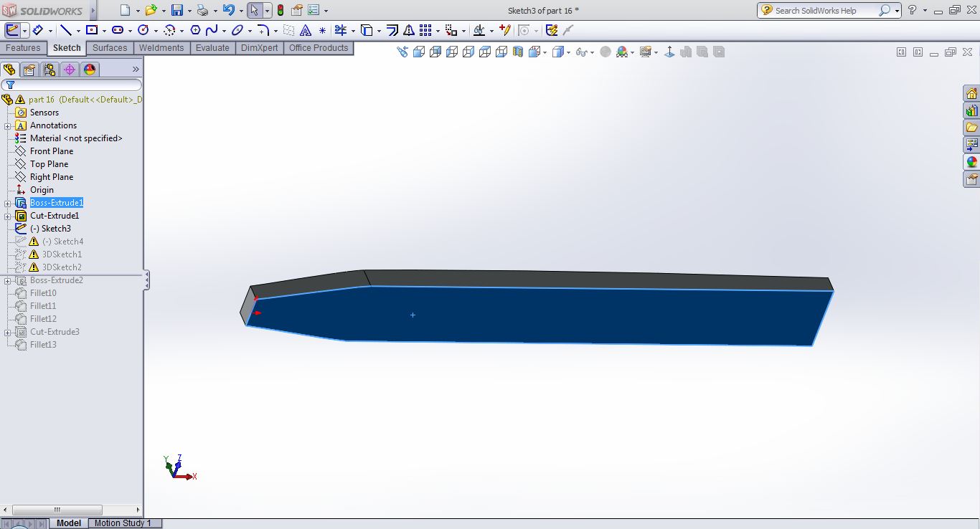Click the Sketch Text tool
Viewport: 980px width, 529px height.
pos(306,30)
